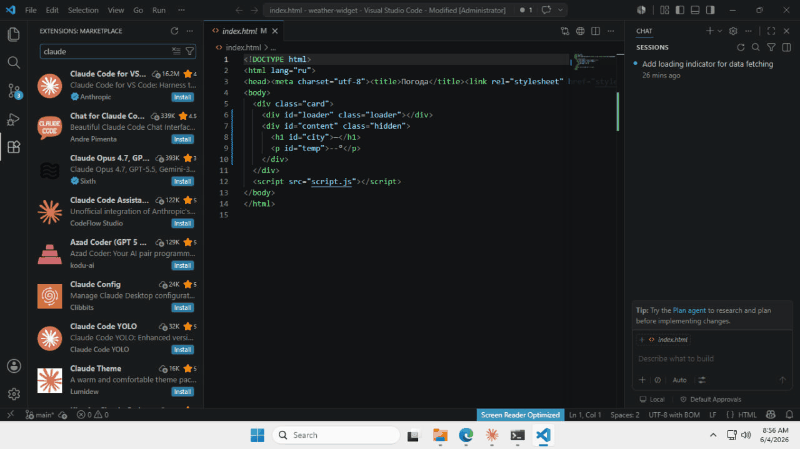Open UTF-8 with BOM encoding selector

point(674,415)
